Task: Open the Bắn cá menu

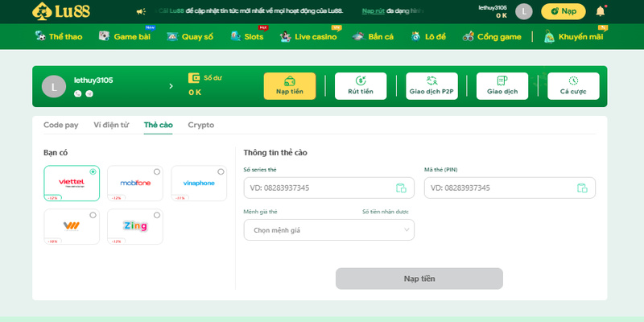Action: 381,36
